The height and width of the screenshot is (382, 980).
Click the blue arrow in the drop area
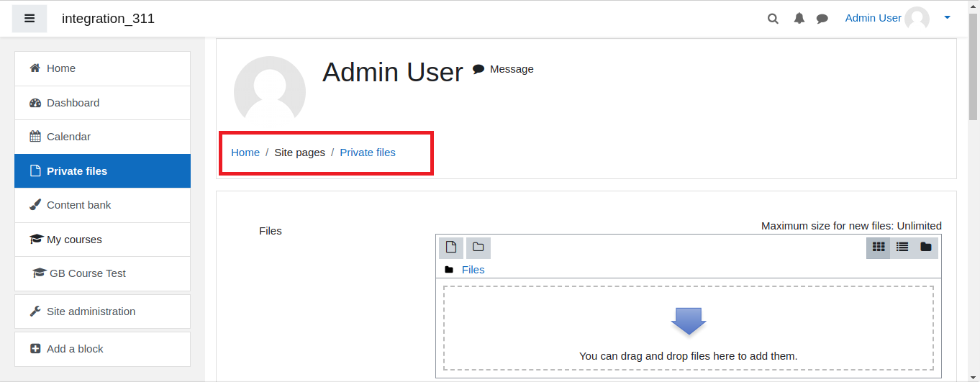(689, 321)
